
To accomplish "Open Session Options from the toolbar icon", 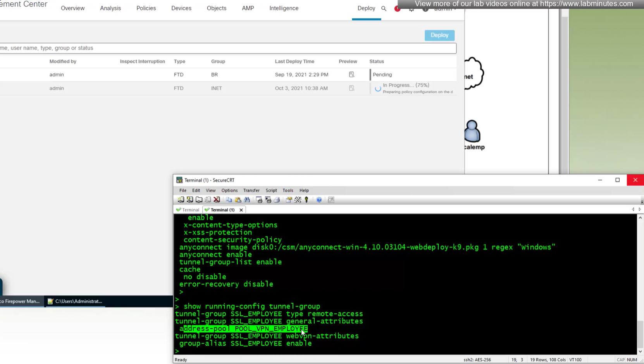I will tap(289, 200).
